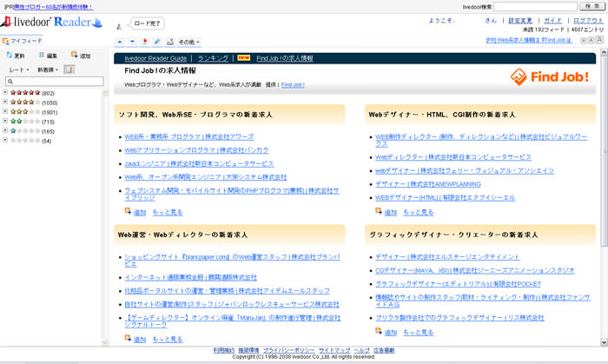Click もっと見る under Web運営 section
Image resolution: width=608 pixels, height=364 pixels.
167,339
